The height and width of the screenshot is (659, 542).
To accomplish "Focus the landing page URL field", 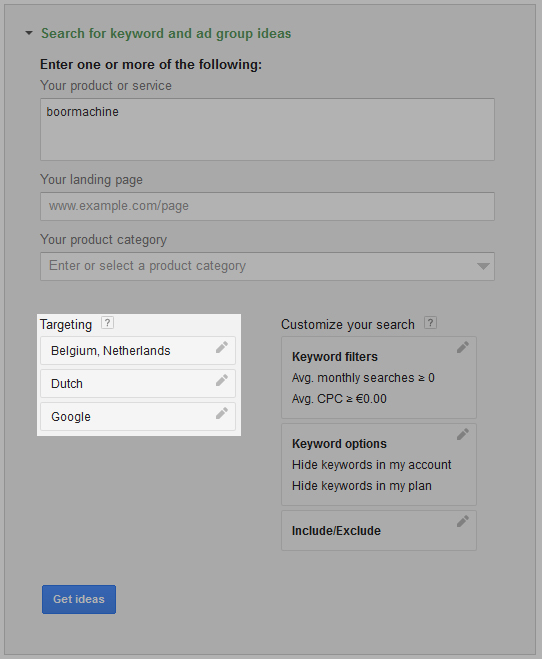I will click(267, 206).
